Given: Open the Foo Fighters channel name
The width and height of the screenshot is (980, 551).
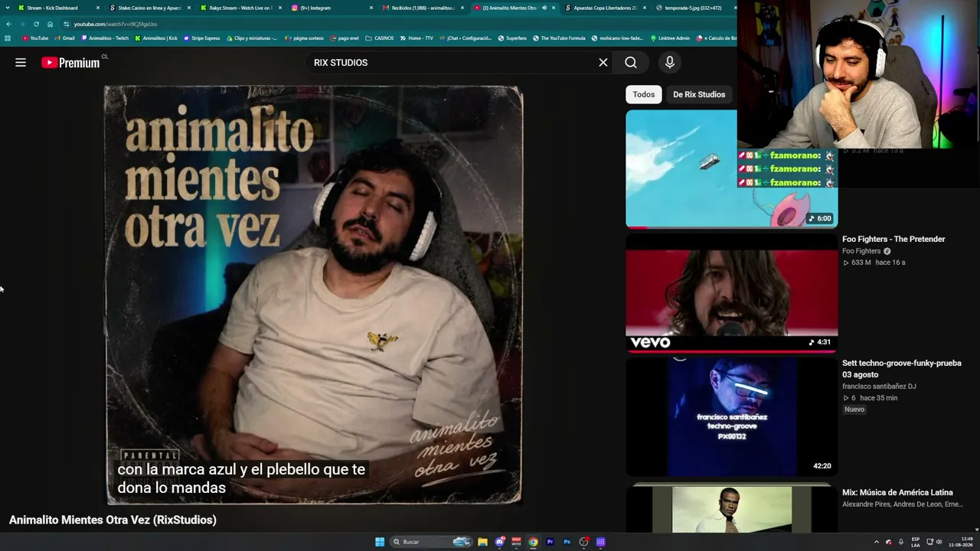Looking at the screenshot, I should (x=861, y=251).
